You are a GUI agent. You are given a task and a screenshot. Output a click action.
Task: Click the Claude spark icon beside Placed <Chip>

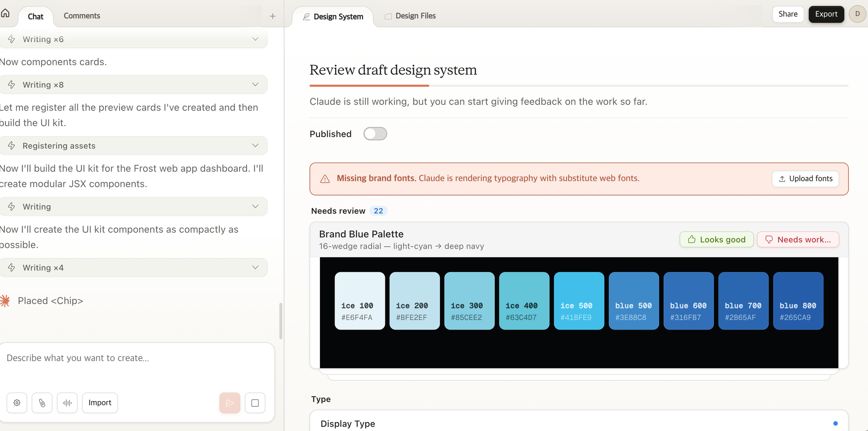click(x=5, y=300)
